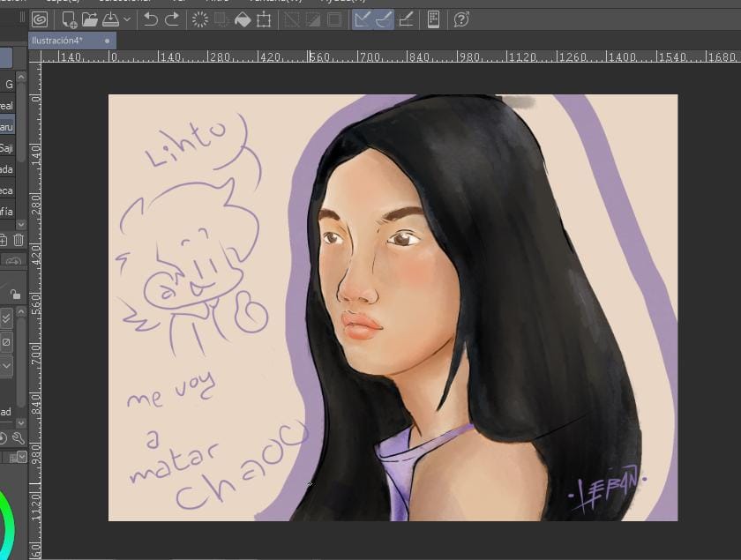741x560 pixels.
Task: Toggle Show Selection Border icon
Action: 334,20
